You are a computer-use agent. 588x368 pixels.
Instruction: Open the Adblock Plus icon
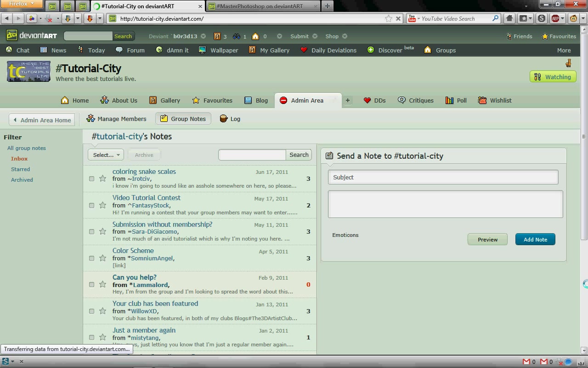point(555,18)
